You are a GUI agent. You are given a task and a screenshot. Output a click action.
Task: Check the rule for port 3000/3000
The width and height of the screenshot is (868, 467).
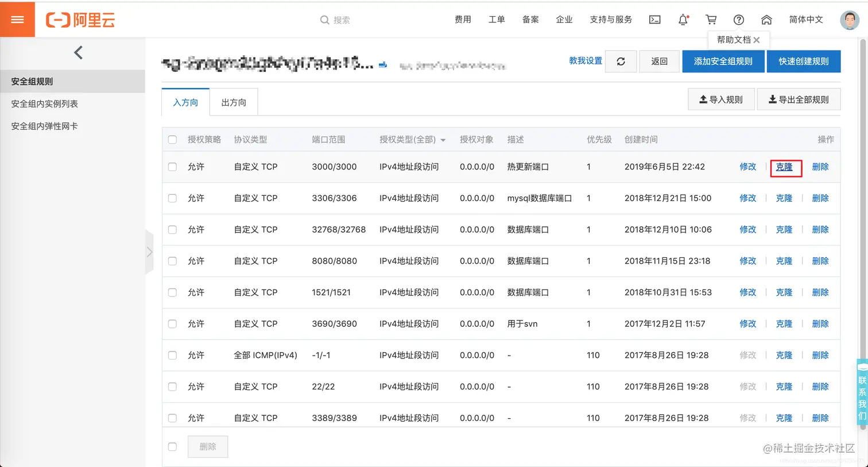point(172,167)
